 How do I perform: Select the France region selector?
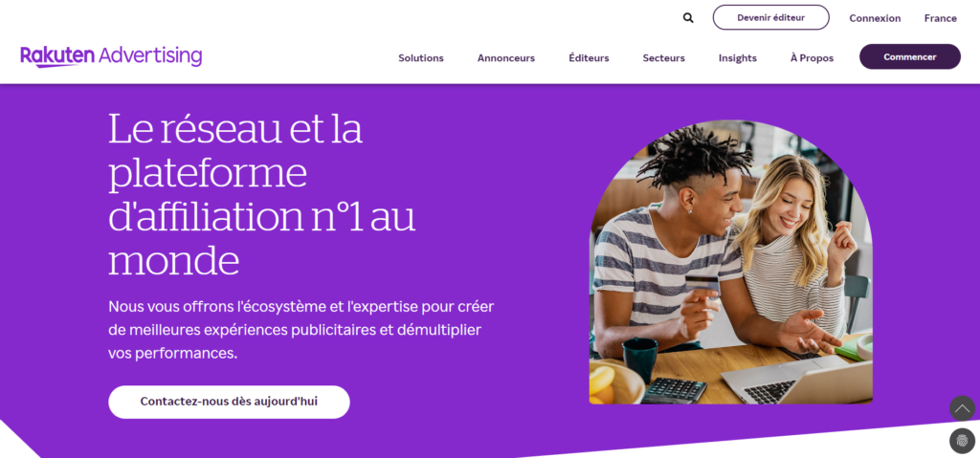coord(940,19)
